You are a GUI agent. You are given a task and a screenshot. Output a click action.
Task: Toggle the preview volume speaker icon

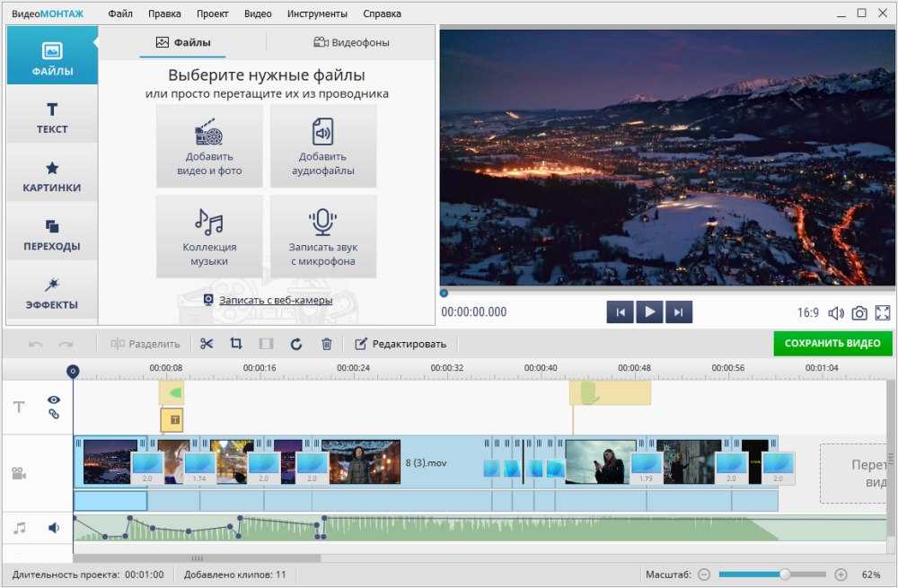[x=836, y=313]
